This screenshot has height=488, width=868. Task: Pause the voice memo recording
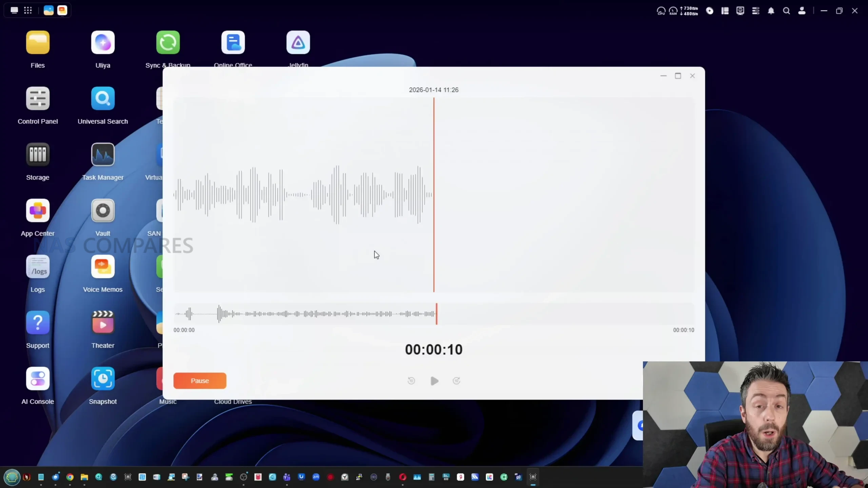200,381
